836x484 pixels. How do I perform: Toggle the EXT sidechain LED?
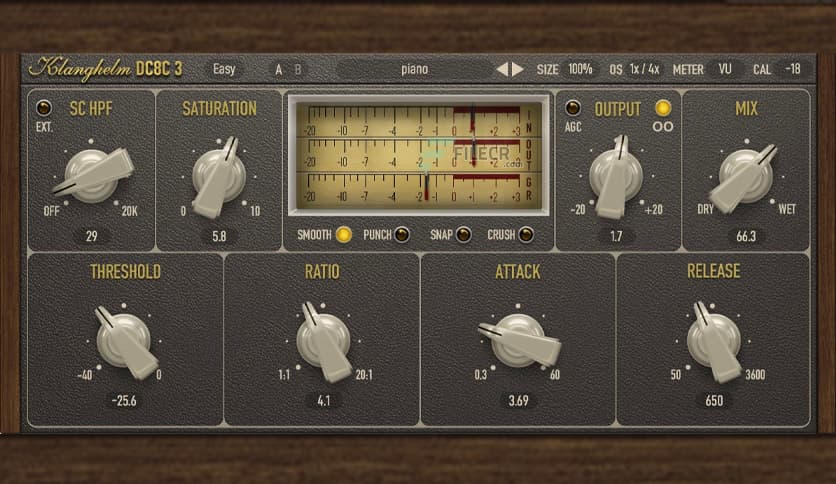tap(44, 108)
